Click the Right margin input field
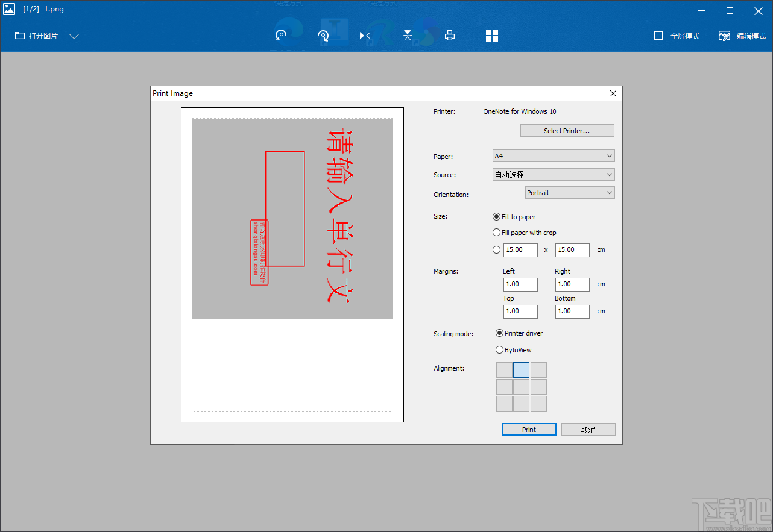The height and width of the screenshot is (532, 773). [x=572, y=284]
